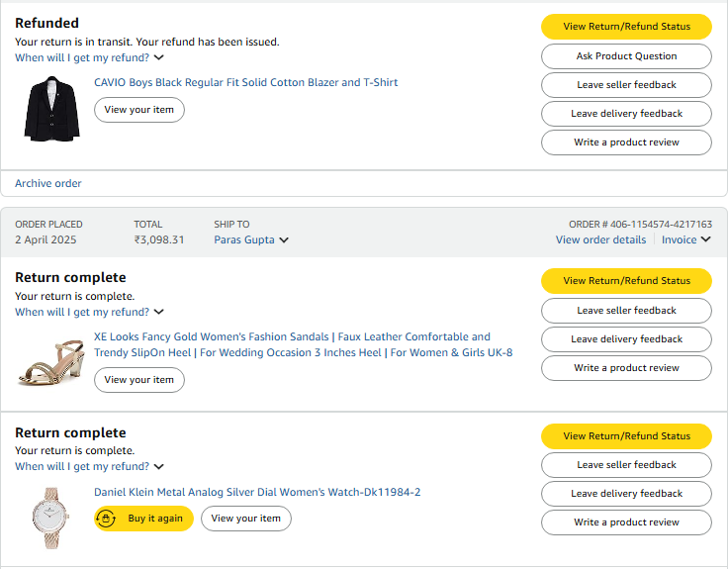The image size is (728, 569).
Task: Leave seller feedback for the blazer
Action: click(x=626, y=85)
